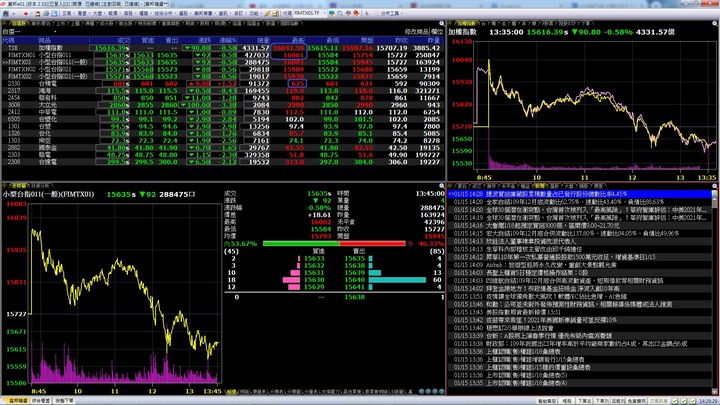Click the printer icon in the toolbar
Viewport: 720px width, 405px height.
[46, 13]
